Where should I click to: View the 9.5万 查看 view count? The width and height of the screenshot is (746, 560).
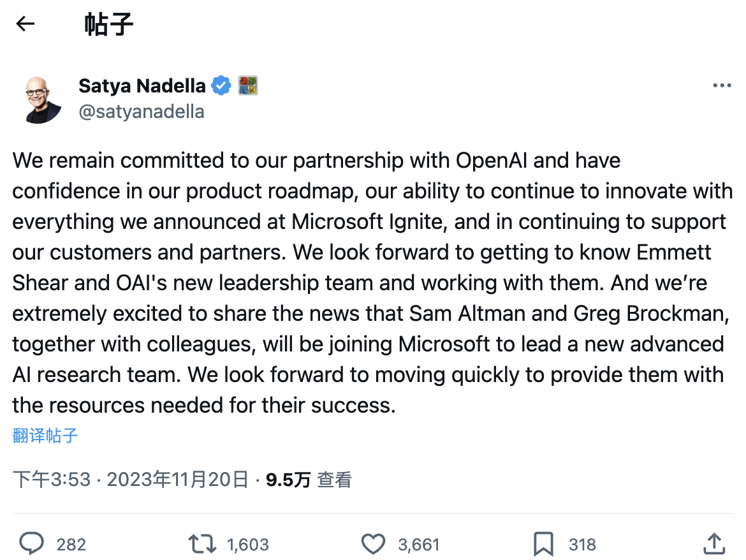(x=309, y=480)
